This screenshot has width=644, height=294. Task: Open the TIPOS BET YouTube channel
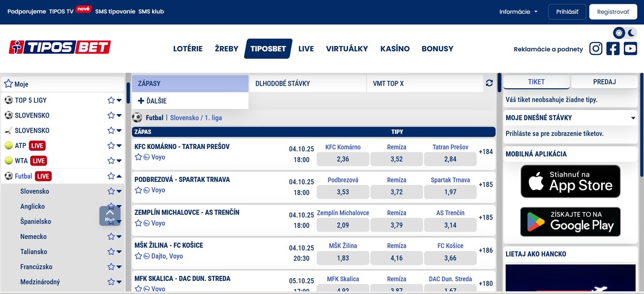630,49
